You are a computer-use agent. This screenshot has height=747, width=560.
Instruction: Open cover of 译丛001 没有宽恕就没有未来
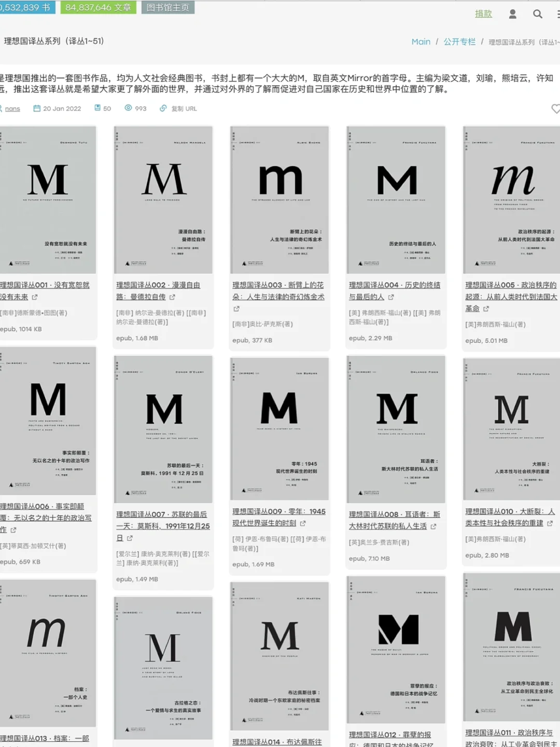click(48, 200)
